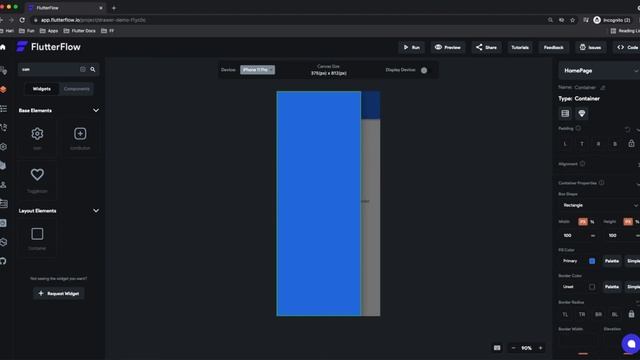The height and width of the screenshot is (360, 640).
Task: Choose Palette for Fill Color
Action: coord(611,261)
